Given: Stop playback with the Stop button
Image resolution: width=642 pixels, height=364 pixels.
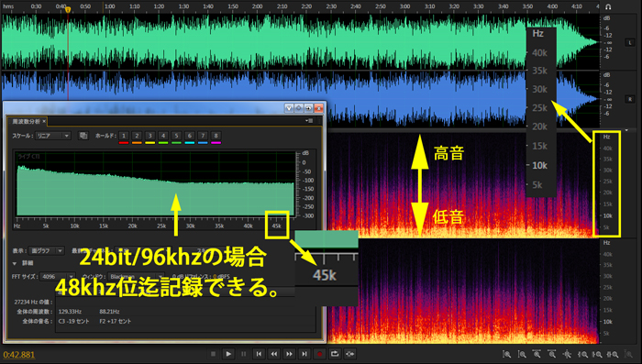Looking at the screenshot, I should pos(213,354).
